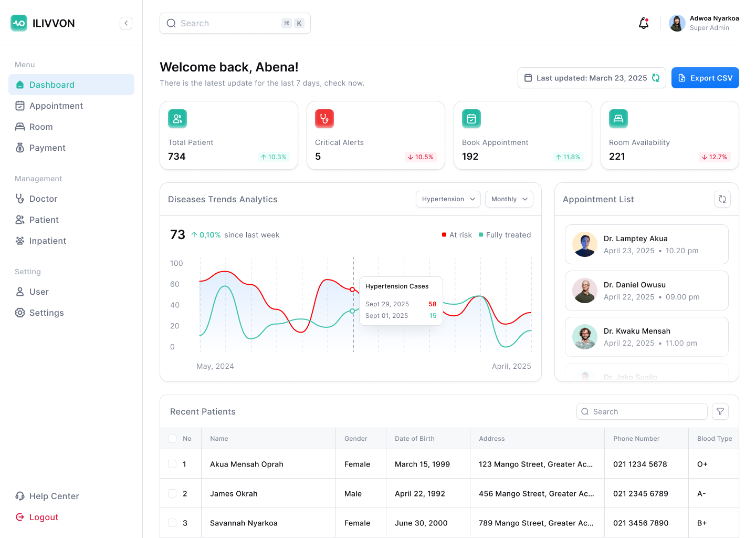This screenshot has width=756, height=538.
Task: Expand the Monthly period dropdown
Action: [509, 199]
